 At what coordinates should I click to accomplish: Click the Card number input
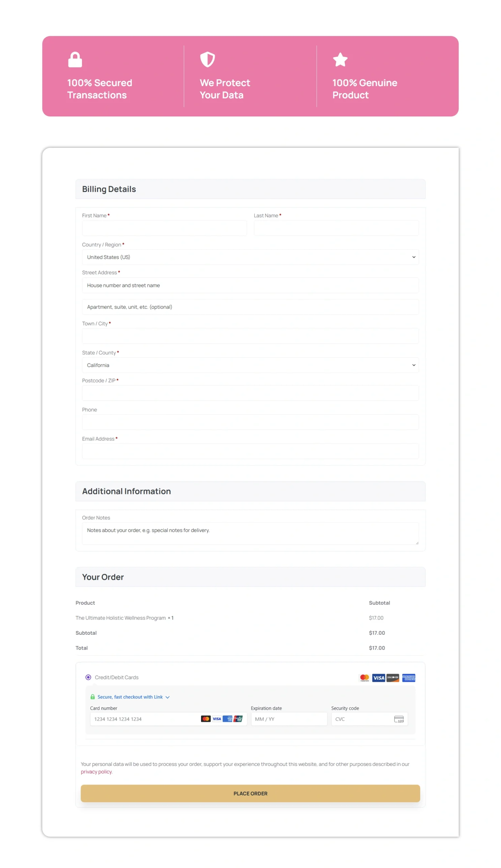pos(144,719)
